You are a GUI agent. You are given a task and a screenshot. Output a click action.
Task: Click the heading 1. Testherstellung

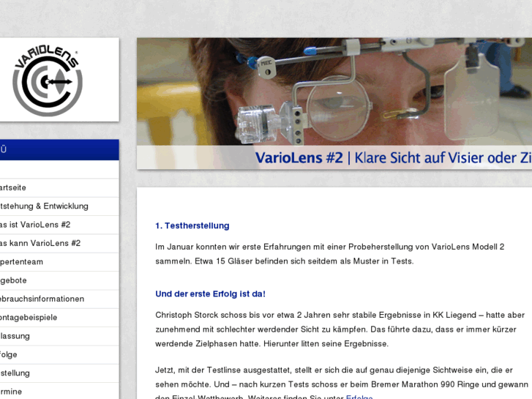coord(192,225)
